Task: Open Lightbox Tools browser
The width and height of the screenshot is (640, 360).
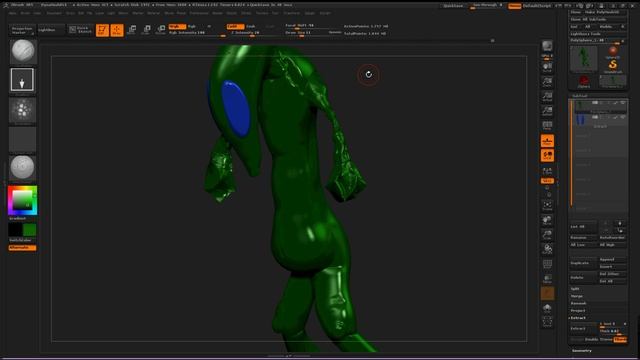Action: point(585,34)
